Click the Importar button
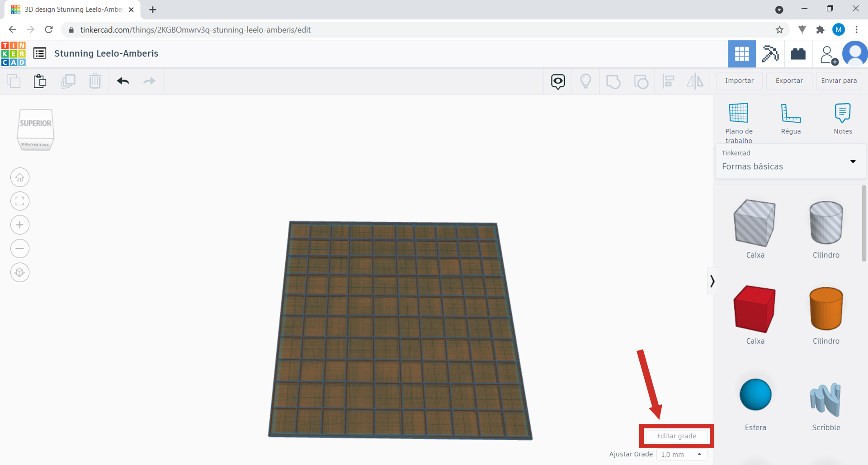Viewport: 868px width, 465px height. click(x=739, y=81)
